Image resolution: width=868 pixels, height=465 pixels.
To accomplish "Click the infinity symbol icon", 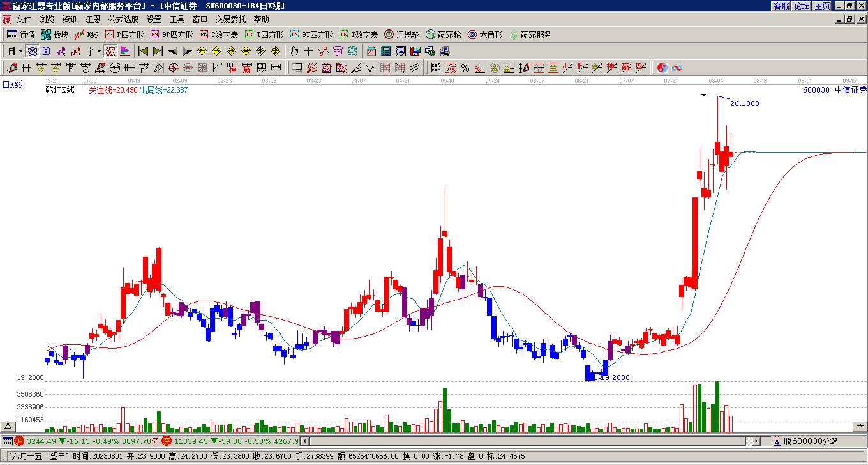I will pyautogui.click(x=677, y=68).
